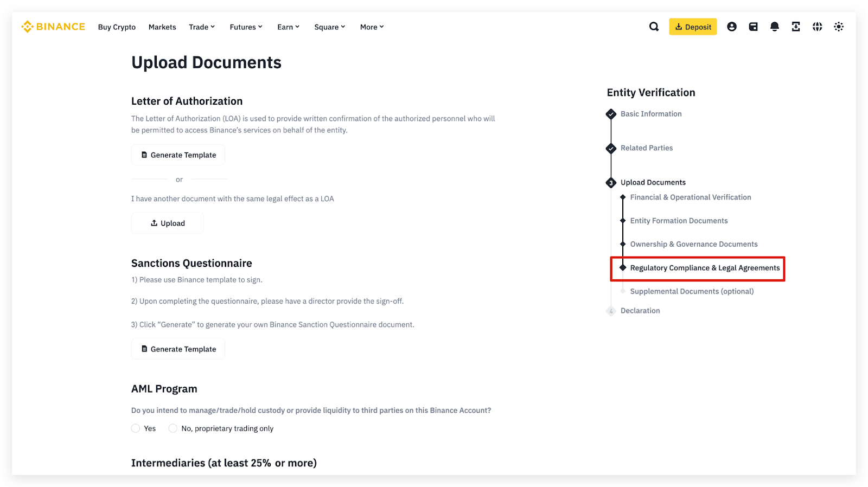
Task: Expand the Futures dropdown menu
Action: pos(246,27)
